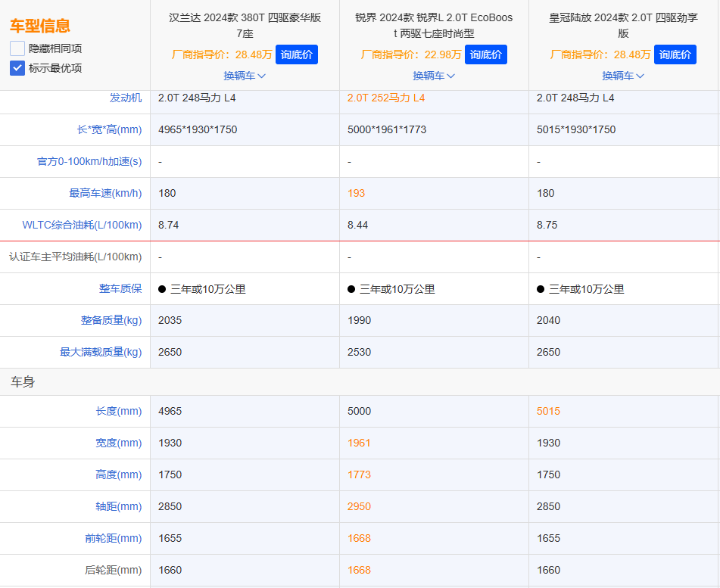Click the 车身 section header
The image size is (720, 588).
pos(23,382)
